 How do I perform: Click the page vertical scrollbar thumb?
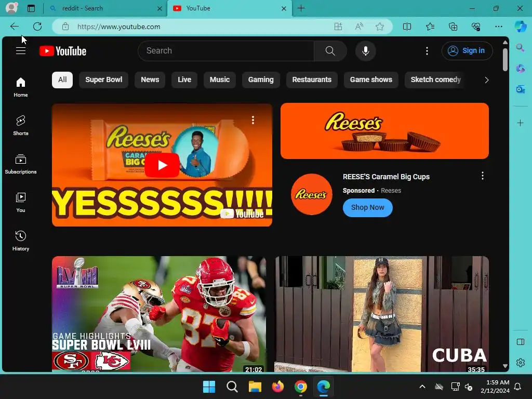point(505,59)
